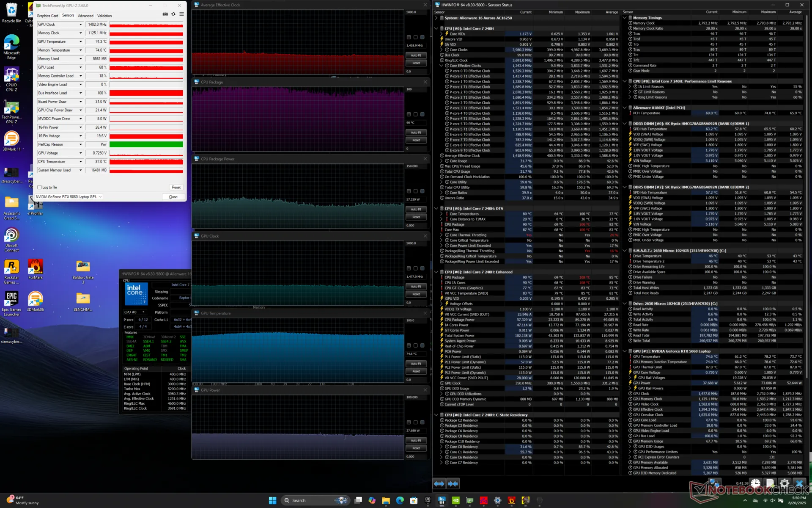Image resolution: width=812 pixels, height=508 pixels.
Task: Click HWiNFO collapse columns arrows icon
Action: [453, 483]
